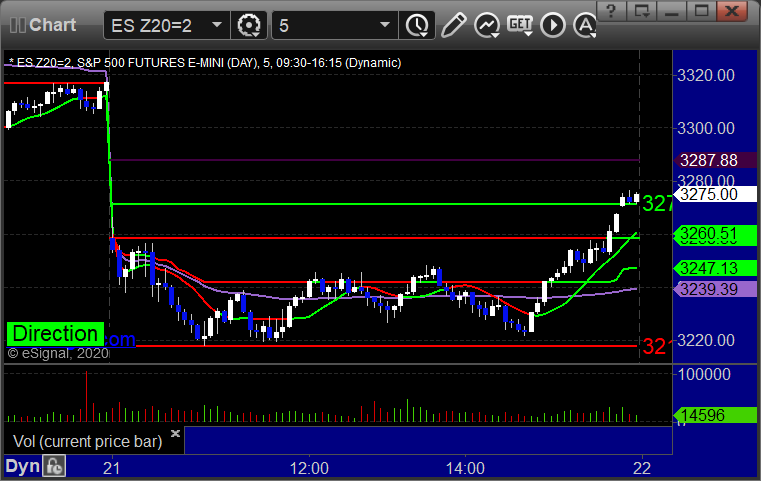761x481 pixels.
Task: Minimize the chart window
Action: (x=672, y=11)
